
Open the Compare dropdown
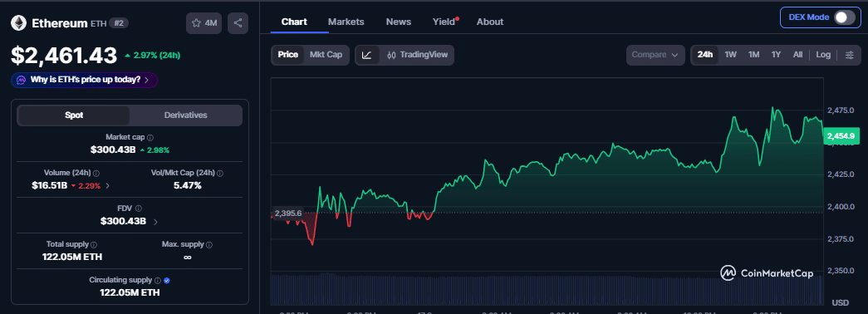[x=655, y=55]
